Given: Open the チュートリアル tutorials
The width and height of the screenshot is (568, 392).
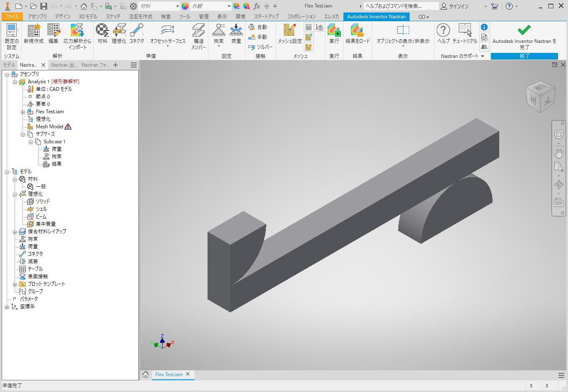Looking at the screenshot, I should pyautogui.click(x=465, y=34).
